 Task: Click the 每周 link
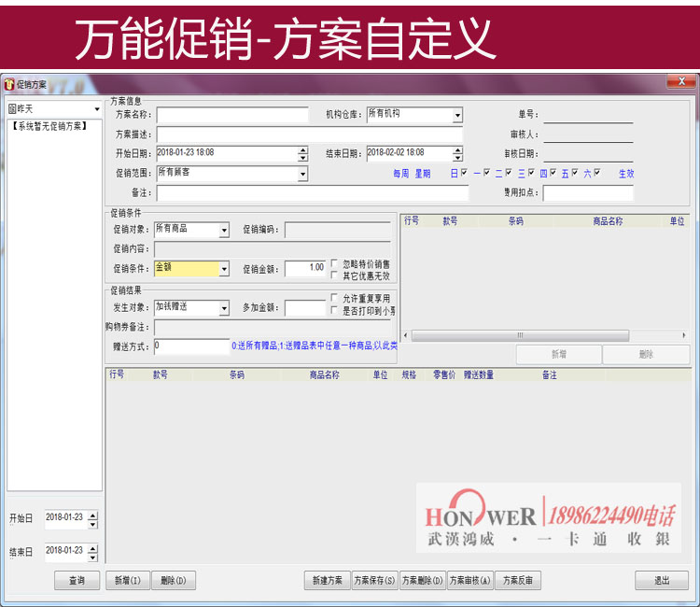pyautogui.click(x=401, y=174)
